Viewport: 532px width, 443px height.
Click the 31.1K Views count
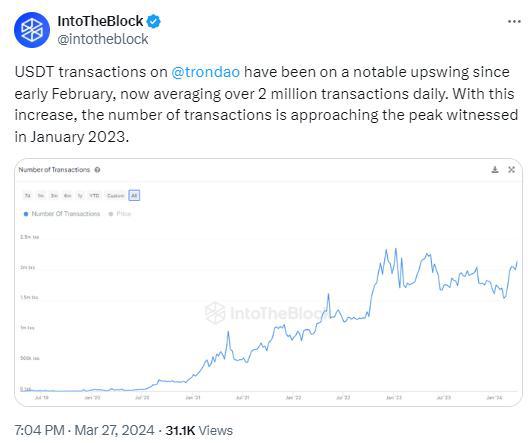click(199, 430)
